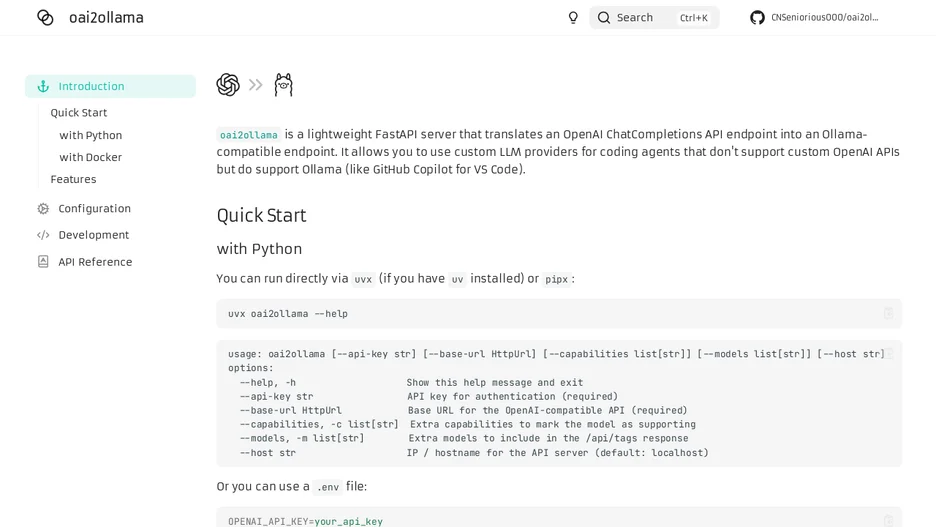Screen dimensions: 936x527
Task: Click the inline .env code tag
Action: 328,487
